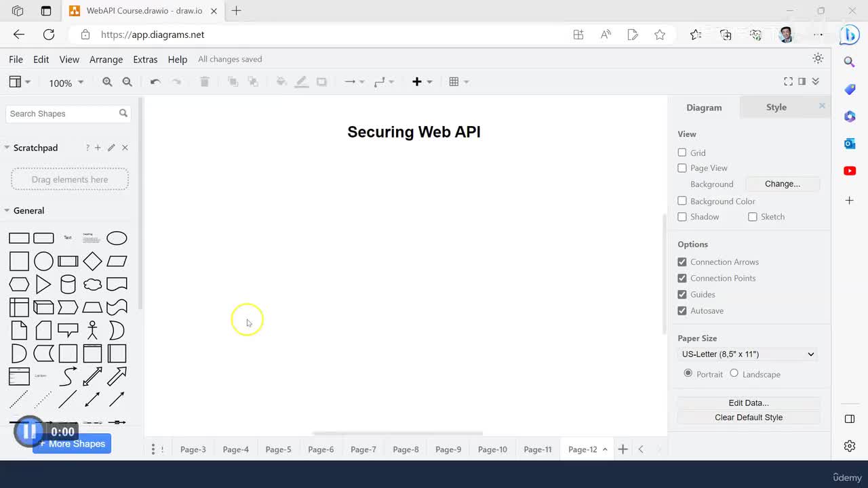Click the zoom in magnifier icon

coord(107,82)
